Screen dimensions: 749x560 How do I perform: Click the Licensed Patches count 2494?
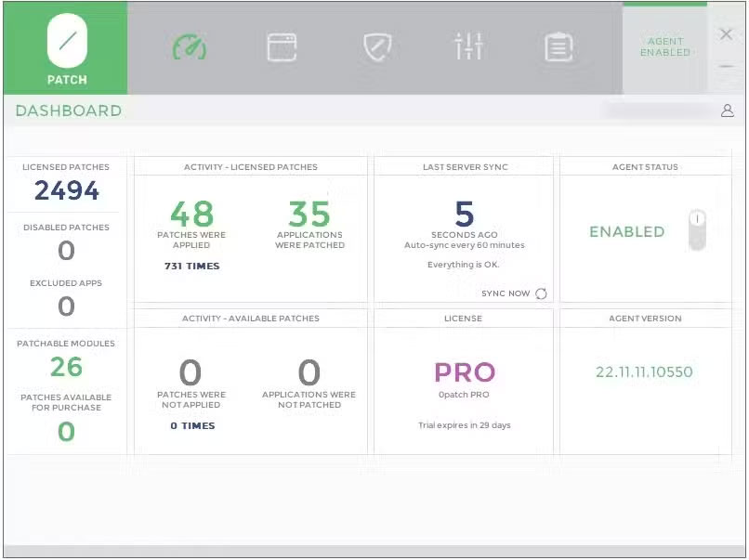pyautogui.click(x=66, y=190)
